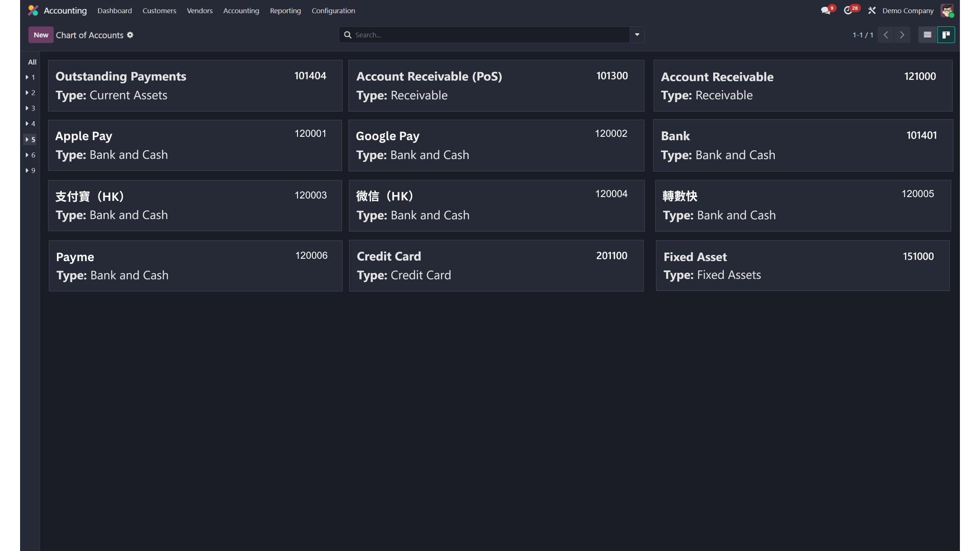This screenshot has height=551, width=980.
Task: Open the Fixed Asset account card
Action: 803,265
